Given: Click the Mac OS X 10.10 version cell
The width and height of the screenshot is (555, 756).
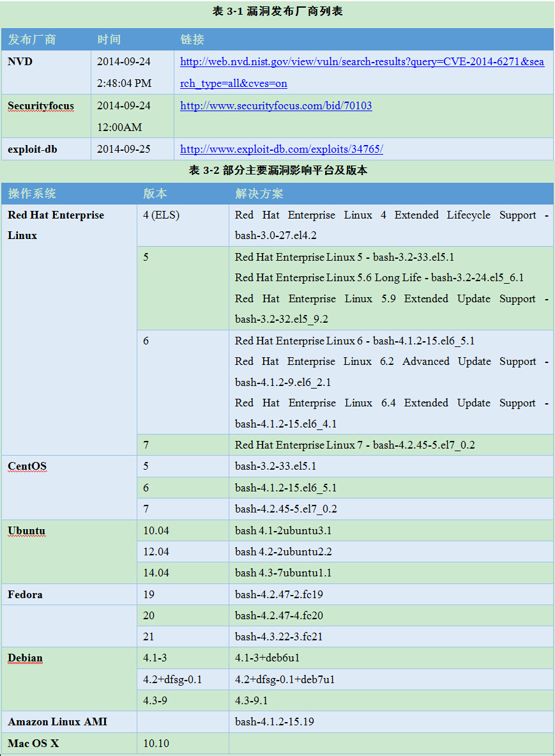Looking at the screenshot, I should click(x=183, y=743).
